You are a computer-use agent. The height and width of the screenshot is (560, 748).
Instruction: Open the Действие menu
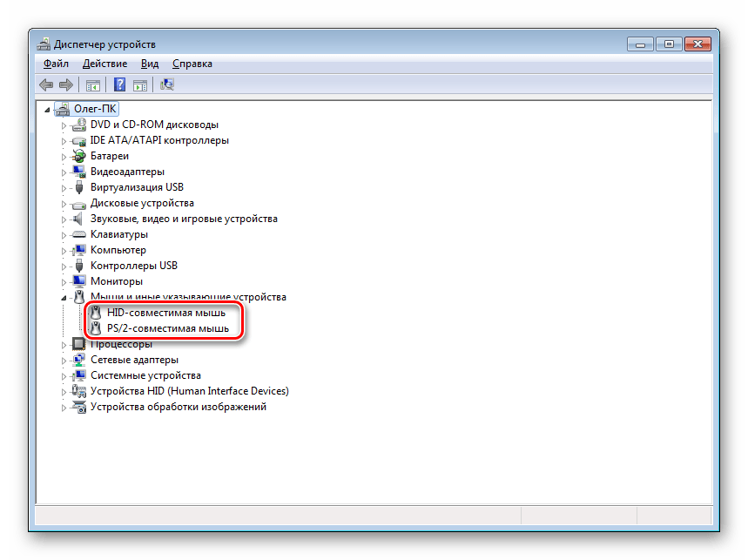(105, 64)
